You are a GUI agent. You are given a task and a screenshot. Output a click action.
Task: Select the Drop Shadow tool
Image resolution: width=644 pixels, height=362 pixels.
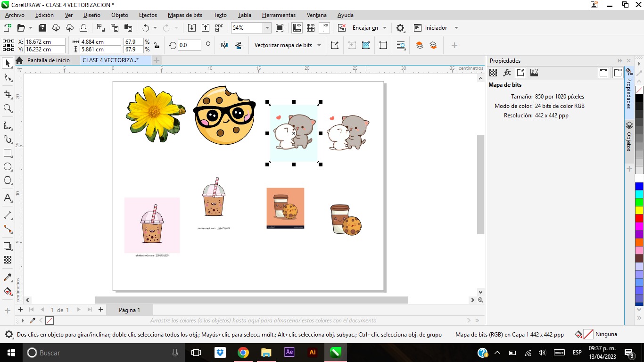tap(8, 246)
